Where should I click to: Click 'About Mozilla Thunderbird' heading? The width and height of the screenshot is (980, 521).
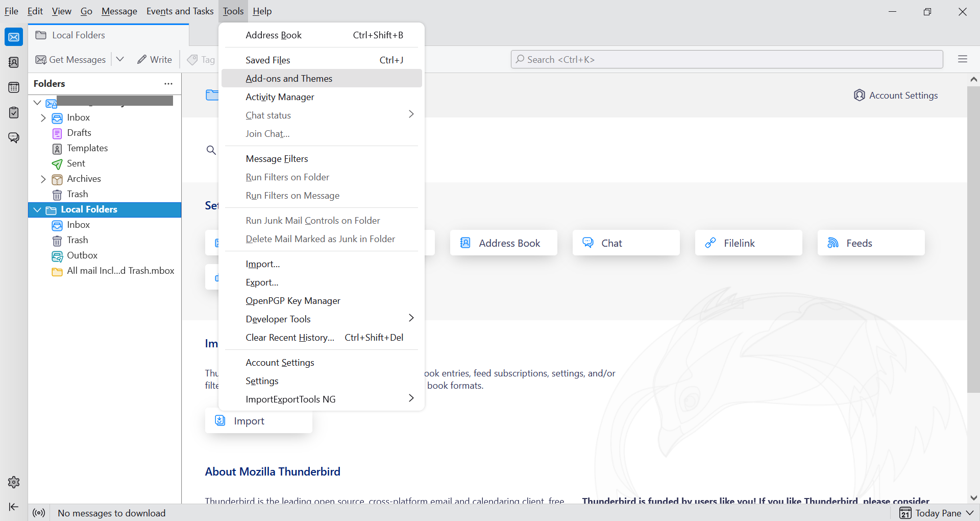point(273,471)
